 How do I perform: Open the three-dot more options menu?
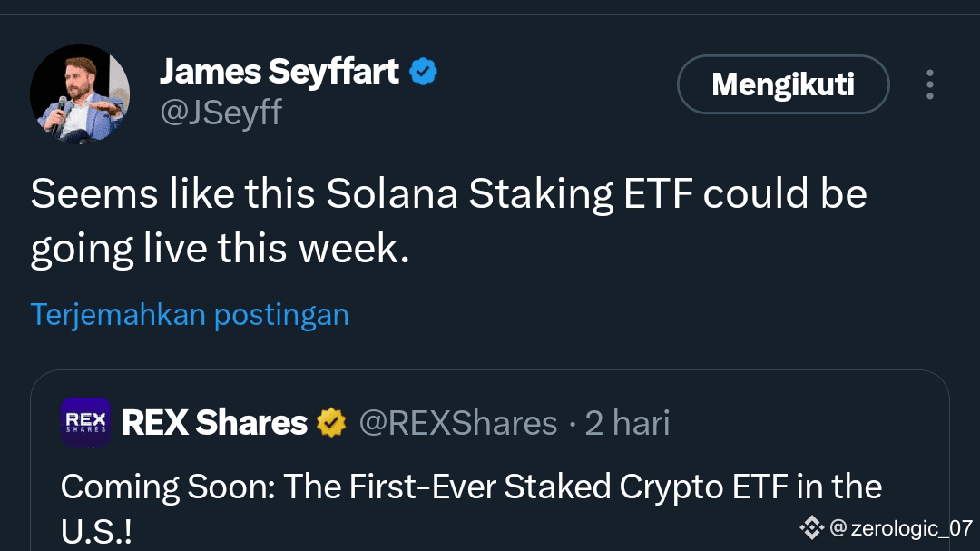929,84
